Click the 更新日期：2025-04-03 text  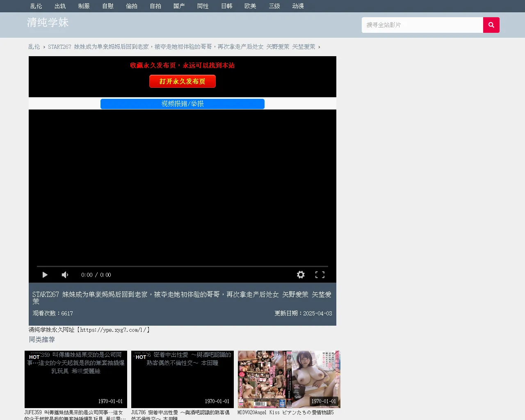tap(304, 313)
